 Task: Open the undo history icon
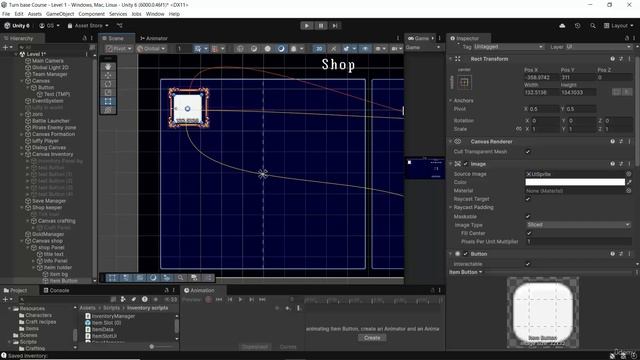pos(578,26)
